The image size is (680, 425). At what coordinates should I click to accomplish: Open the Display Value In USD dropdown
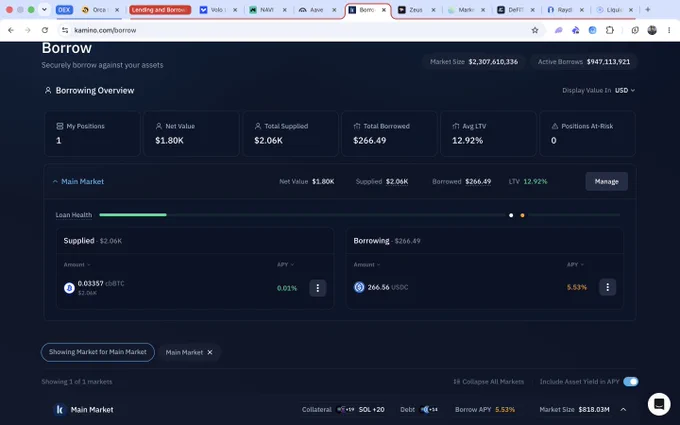[x=624, y=90]
